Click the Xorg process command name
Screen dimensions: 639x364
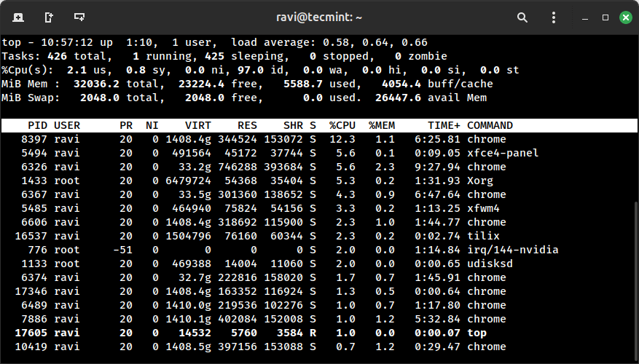(480, 181)
